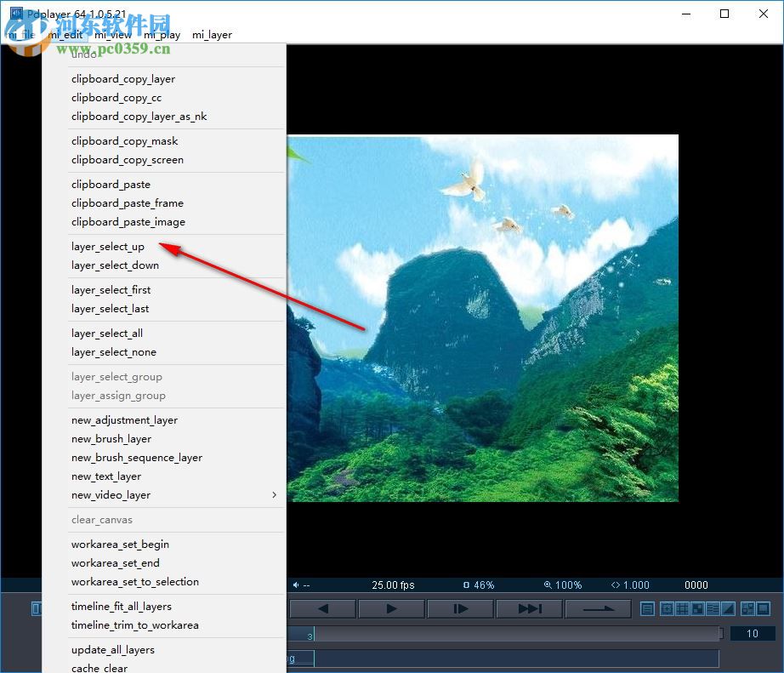Click the grid overlay icon on the right
The image size is (784, 673).
tap(682, 608)
